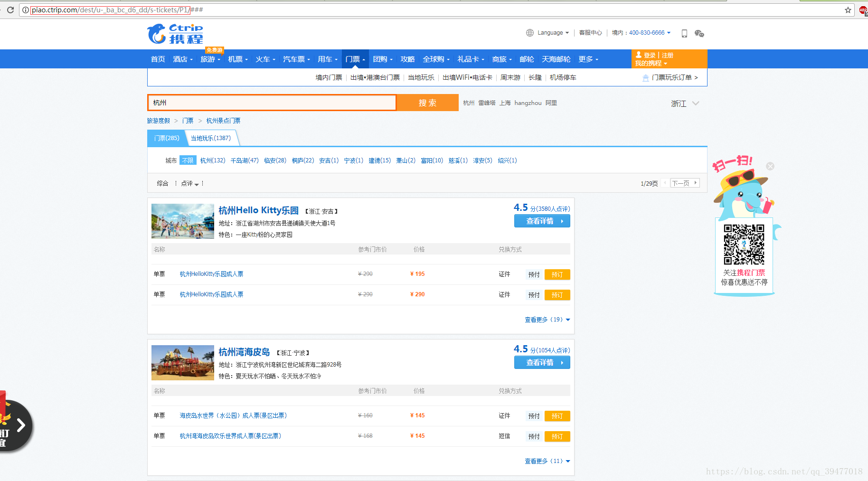Click 预订 for the ¥195 Hello Kitty ticket
Viewport: 868px width, 481px height.
[557, 274]
